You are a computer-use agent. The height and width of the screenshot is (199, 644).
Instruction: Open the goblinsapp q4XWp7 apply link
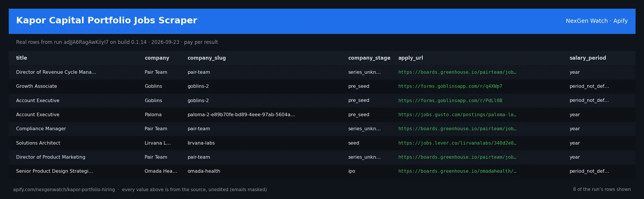point(450,86)
